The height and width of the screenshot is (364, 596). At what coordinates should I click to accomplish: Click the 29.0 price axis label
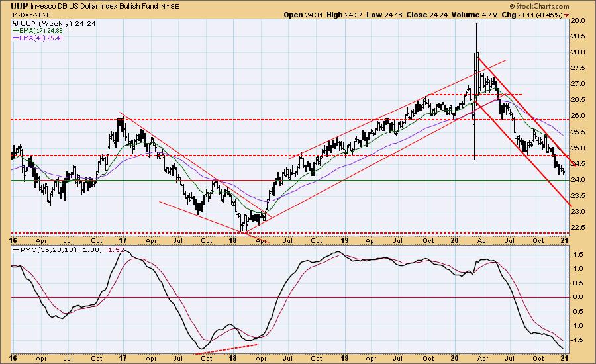point(577,21)
